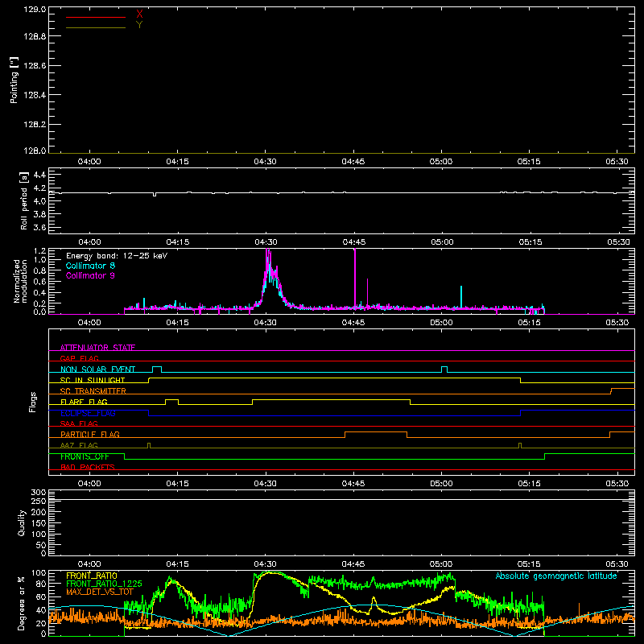This screenshot has width=644, height=644.
Task: Click the 'X' legend label
Action: pyautogui.click(x=139, y=14)
